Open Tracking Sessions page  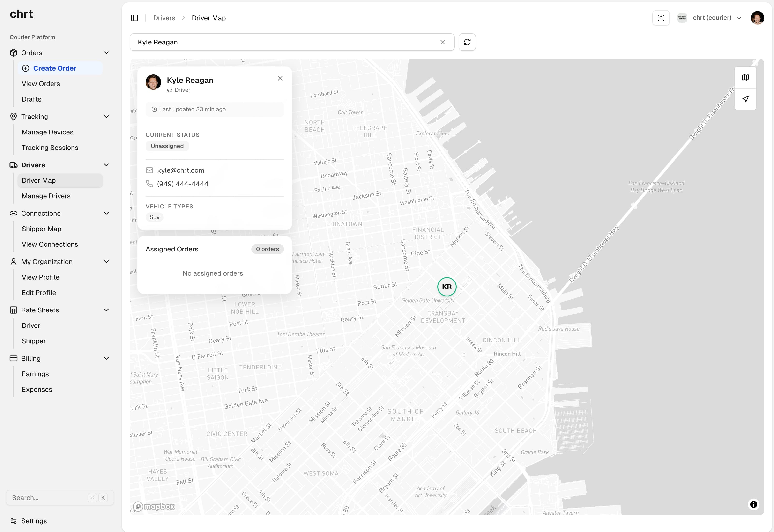[x=50, y=147]
